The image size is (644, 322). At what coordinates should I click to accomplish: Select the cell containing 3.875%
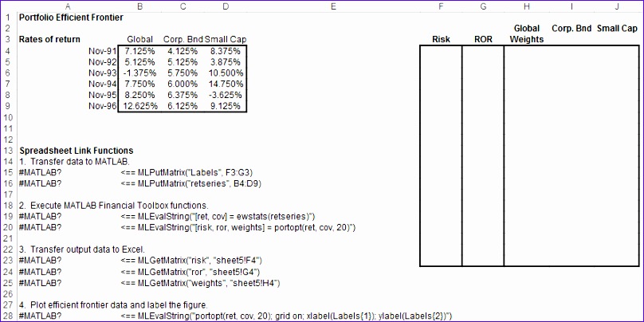click(226, 62)
